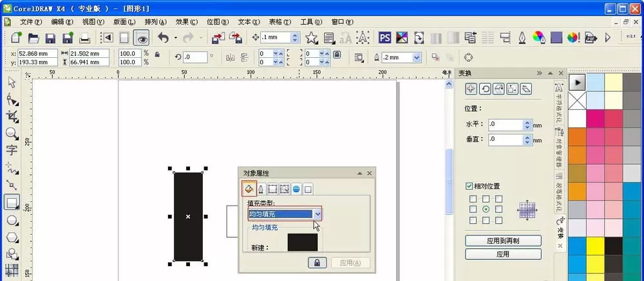This screenshot has height=281, width=644.
Task: Close the 对象属性 dialog
Action: tap(369, 174)
